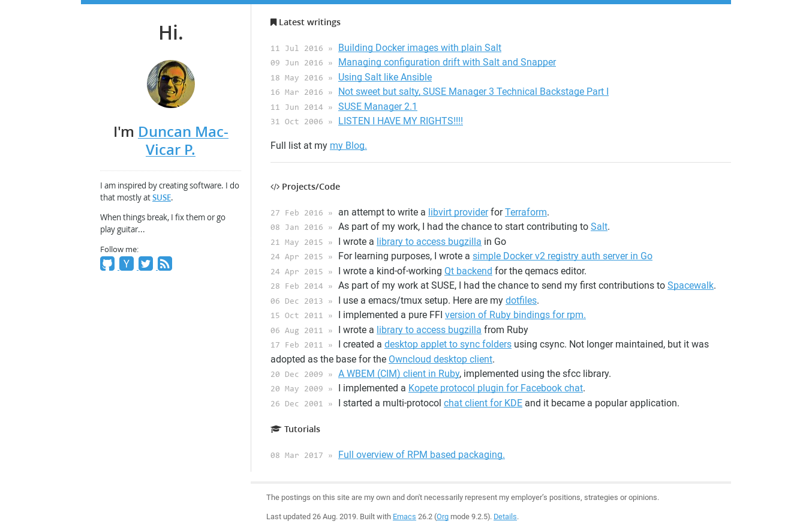812x530 pixels.
Task: Open the RSS feed icon
Action: [x=165, y=263]
